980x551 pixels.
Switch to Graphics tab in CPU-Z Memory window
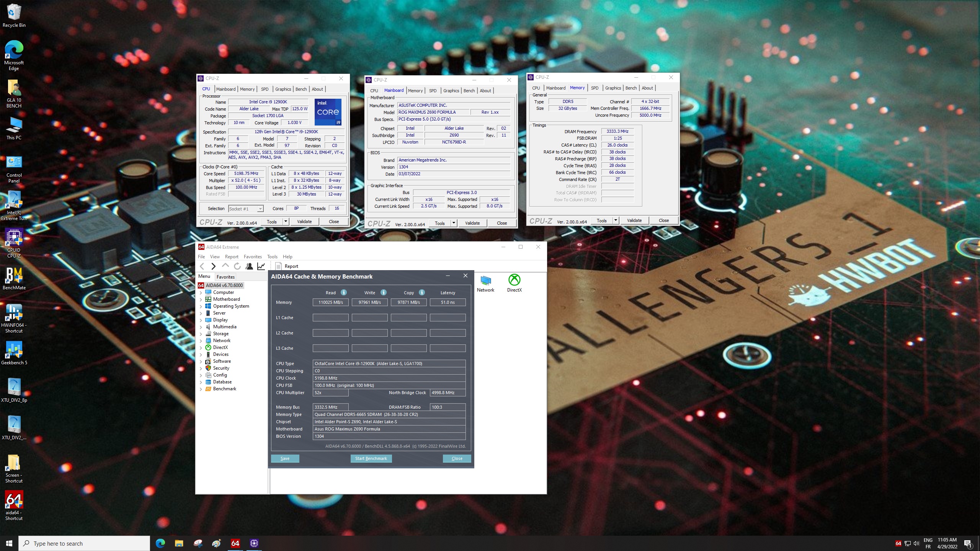tap(613, 88)
